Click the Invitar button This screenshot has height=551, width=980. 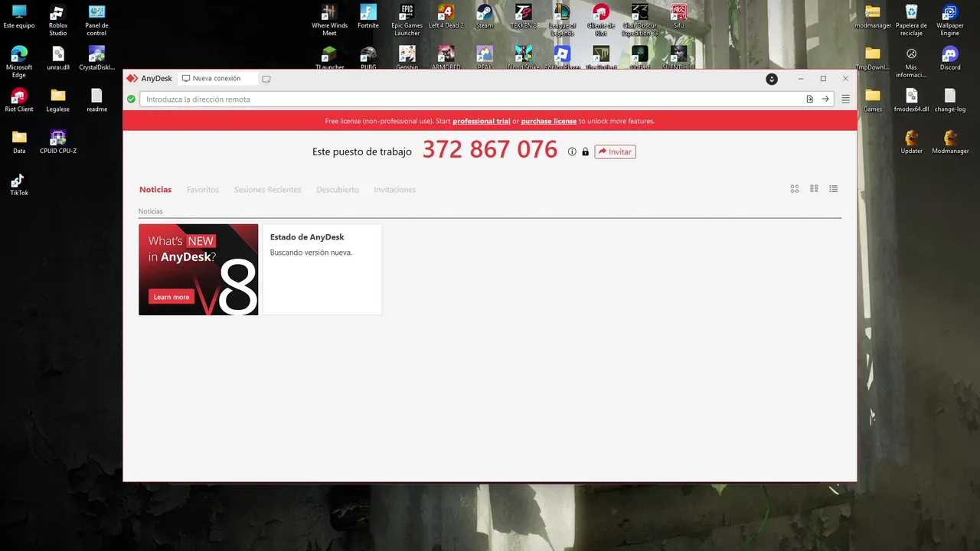point(615,152)
